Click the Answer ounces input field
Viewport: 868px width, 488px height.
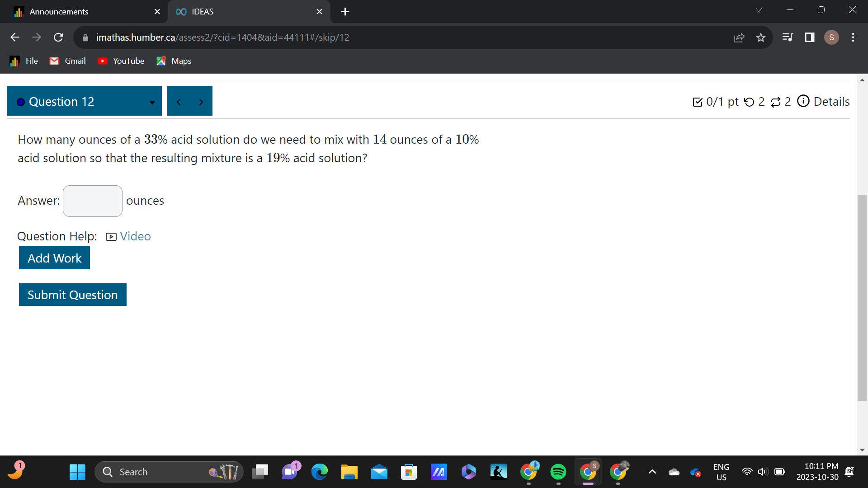point(93,201)
